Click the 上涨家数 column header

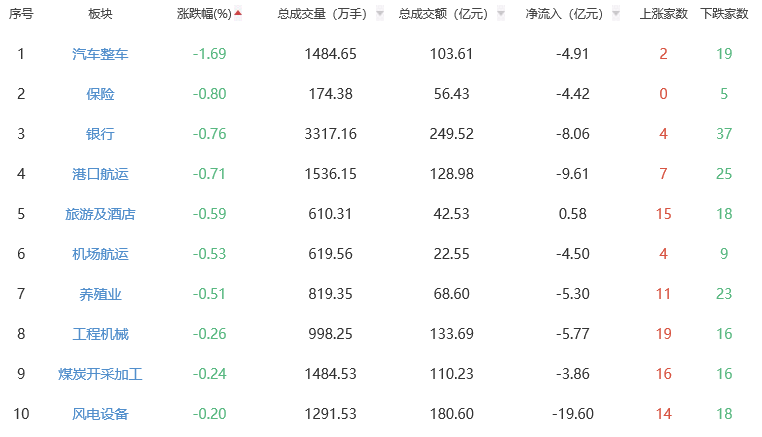(663, 14)
